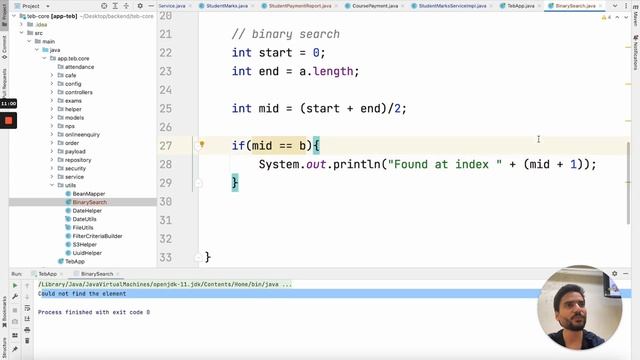Click the camera dump threads icon
640x360 pixels.
(x=15, y=322)
